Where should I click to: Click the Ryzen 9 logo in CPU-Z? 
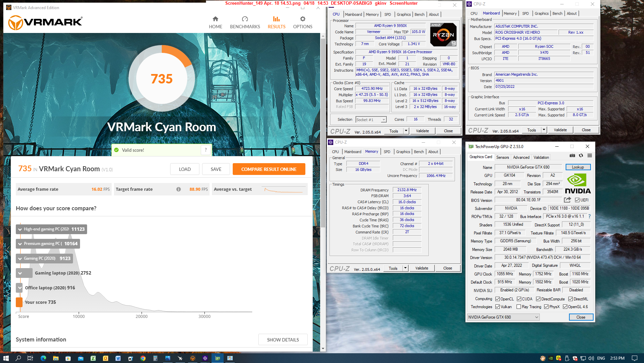pyautogui.click(x=443, y=35)
